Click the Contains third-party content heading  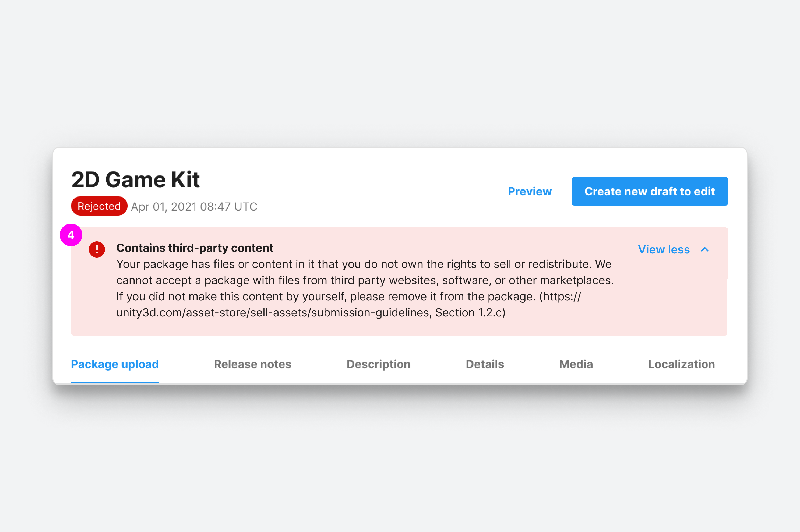pos(195,248)
